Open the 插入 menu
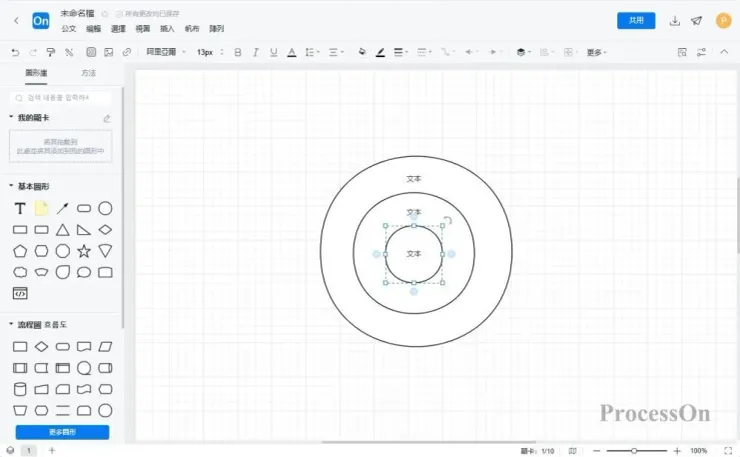740x457 pixels. point(167,29)
